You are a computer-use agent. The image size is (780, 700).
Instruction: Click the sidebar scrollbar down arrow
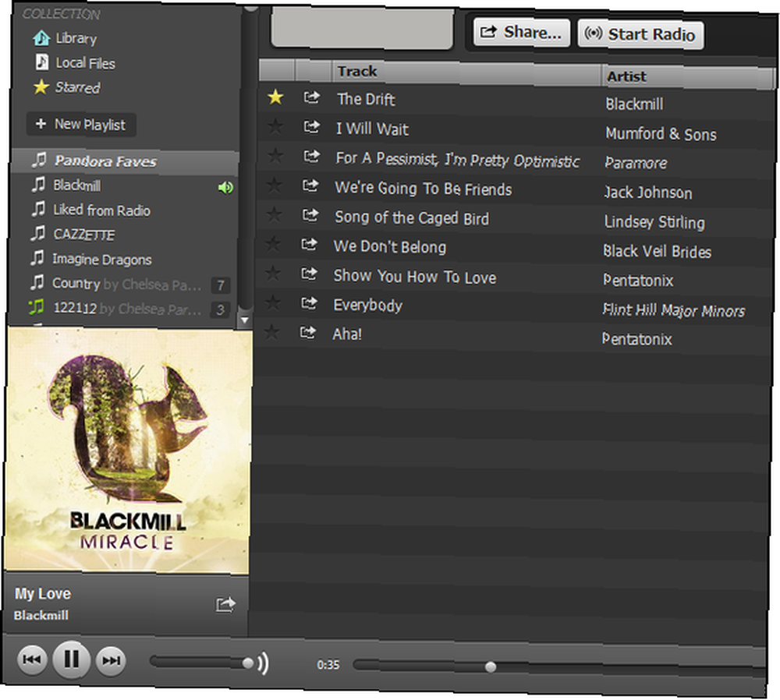pyautogui.click(x=244, y=320)
